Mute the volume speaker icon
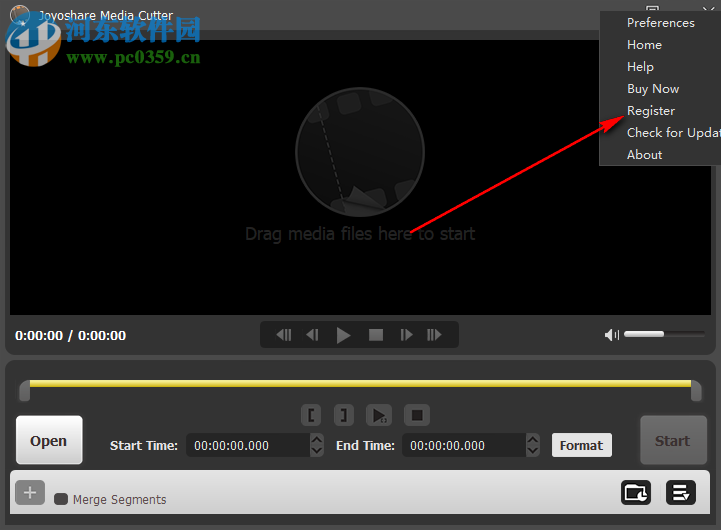The image size is (721, 530). click(612, 335)
